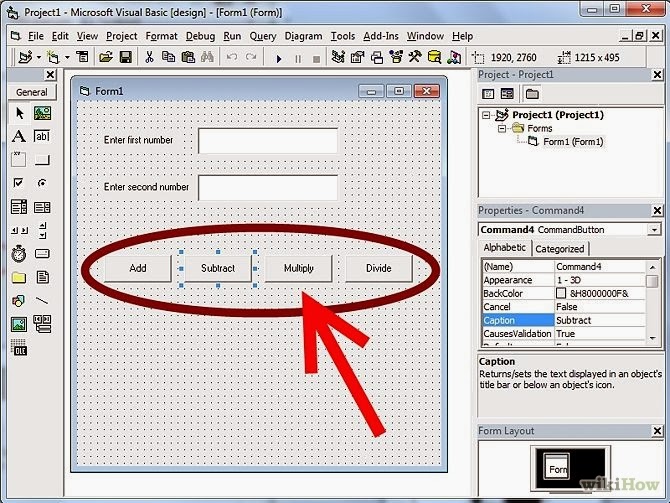Select the VScrollBar tool in the toolbox

tap(42, 230)
